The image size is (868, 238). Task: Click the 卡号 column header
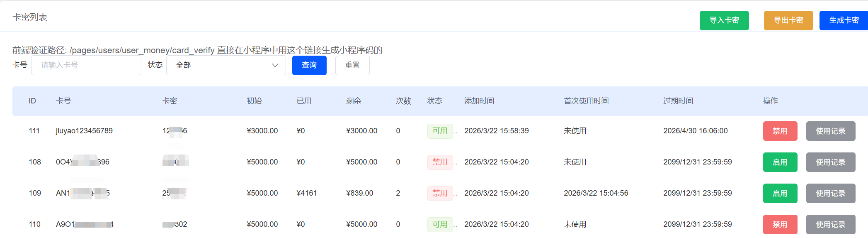coord(63,101)
